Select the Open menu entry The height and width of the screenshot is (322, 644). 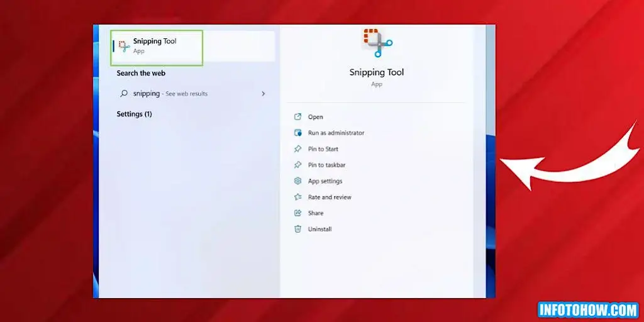tap(316, 117)
